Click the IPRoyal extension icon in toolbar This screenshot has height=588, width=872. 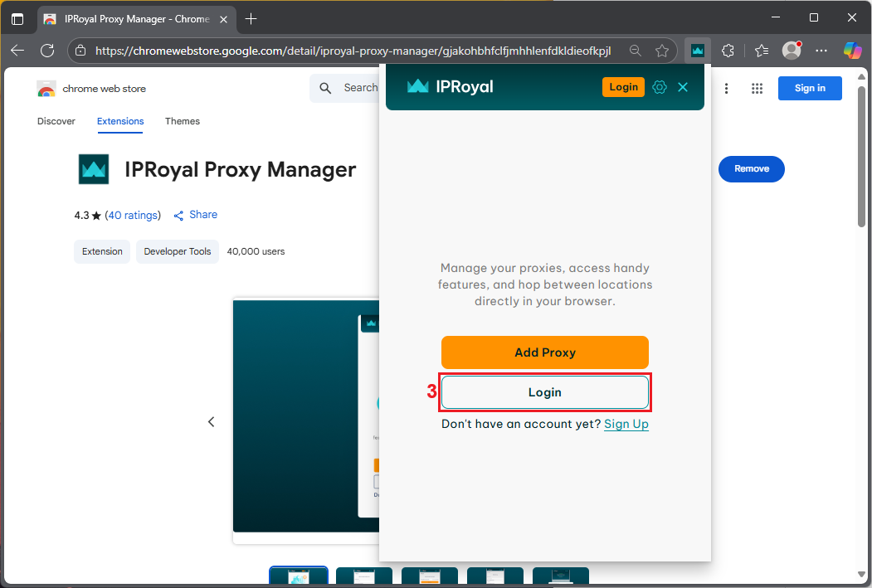click(x=698, y=51)
